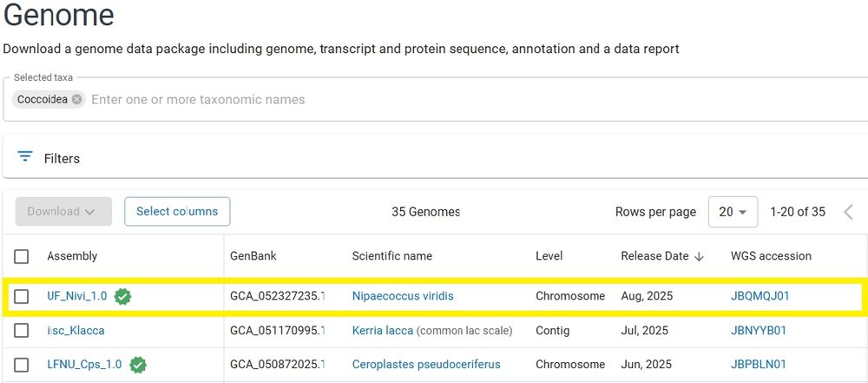Open the Download dropdown

(63, 212)
